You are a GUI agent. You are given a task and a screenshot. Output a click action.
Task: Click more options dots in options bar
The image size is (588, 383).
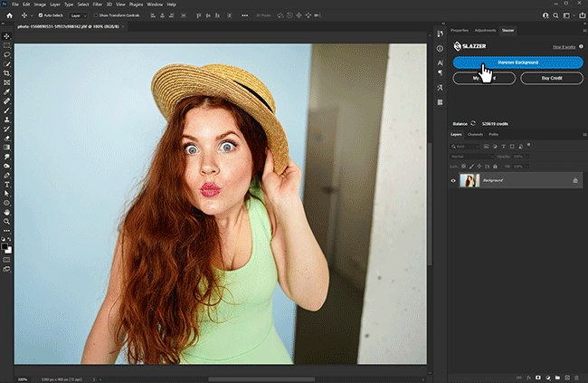244,15
